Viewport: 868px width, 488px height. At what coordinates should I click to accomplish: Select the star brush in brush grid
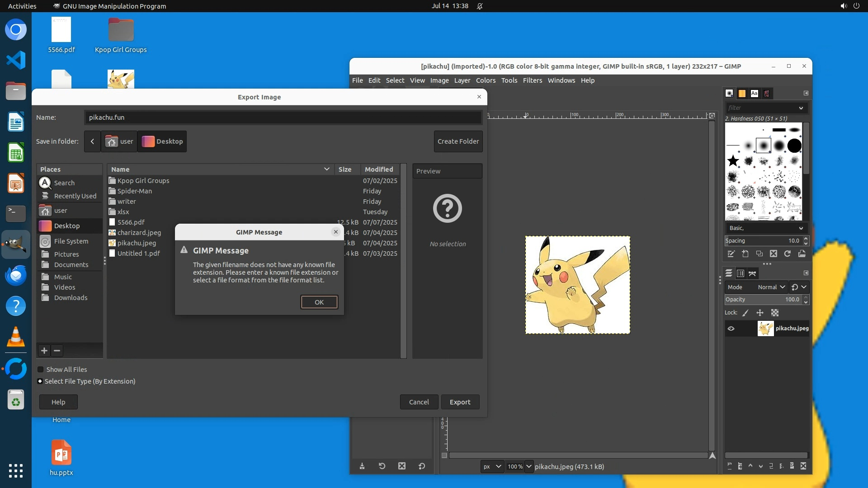pyautogui.click(x=733, y=160)
